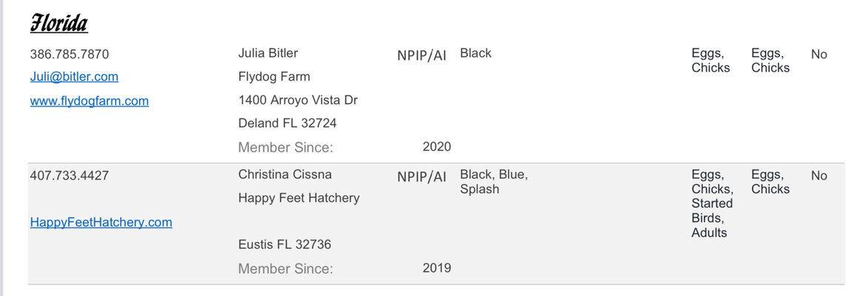Click the member since year 2020
Viewport: 868px width, 296px height.
point(437,147)
